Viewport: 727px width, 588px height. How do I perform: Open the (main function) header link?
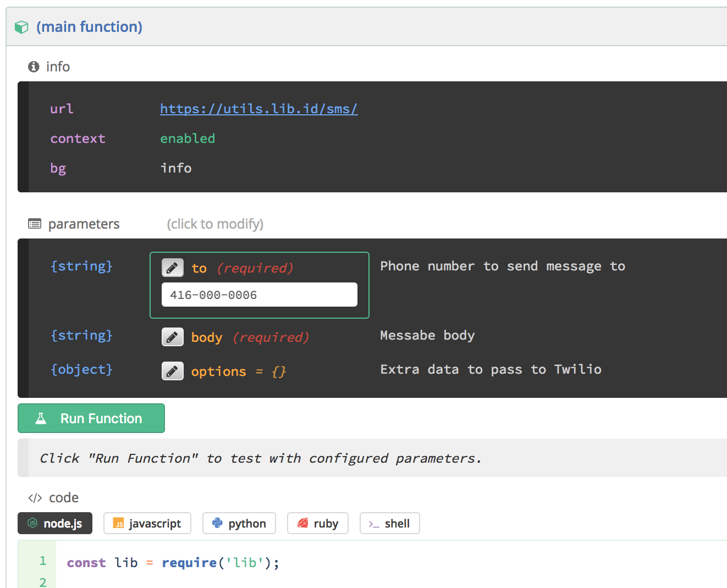[89, 27]
